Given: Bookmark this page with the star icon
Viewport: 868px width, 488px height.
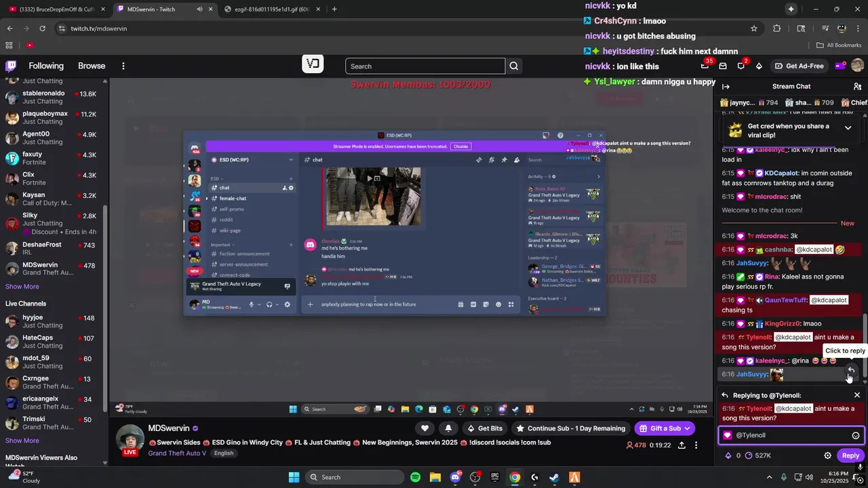Looking at the screenshot, I should click(x=753, y=28).
